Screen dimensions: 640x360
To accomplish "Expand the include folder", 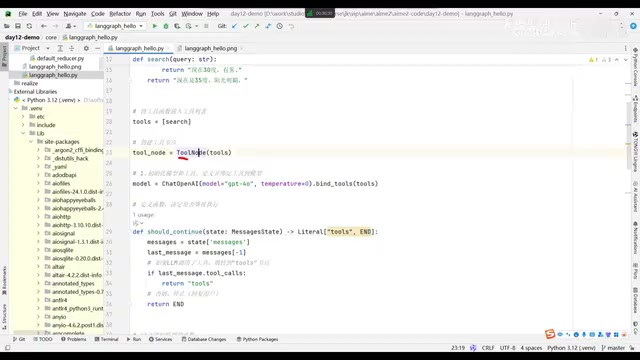I will (x=23, y=125).
